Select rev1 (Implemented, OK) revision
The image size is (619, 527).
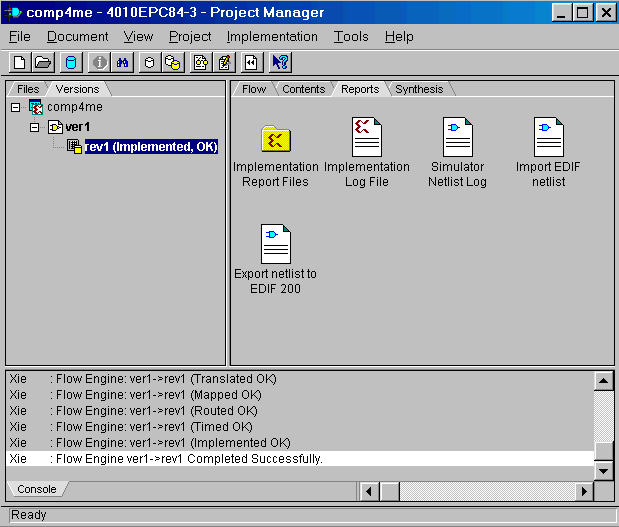(x=151, y=147)
